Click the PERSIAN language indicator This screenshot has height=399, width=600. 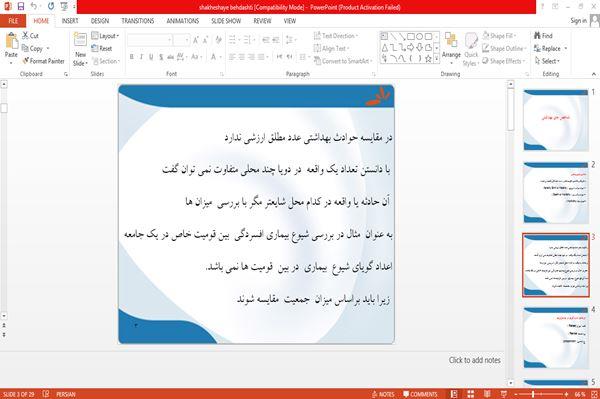[x=66, y=394]
